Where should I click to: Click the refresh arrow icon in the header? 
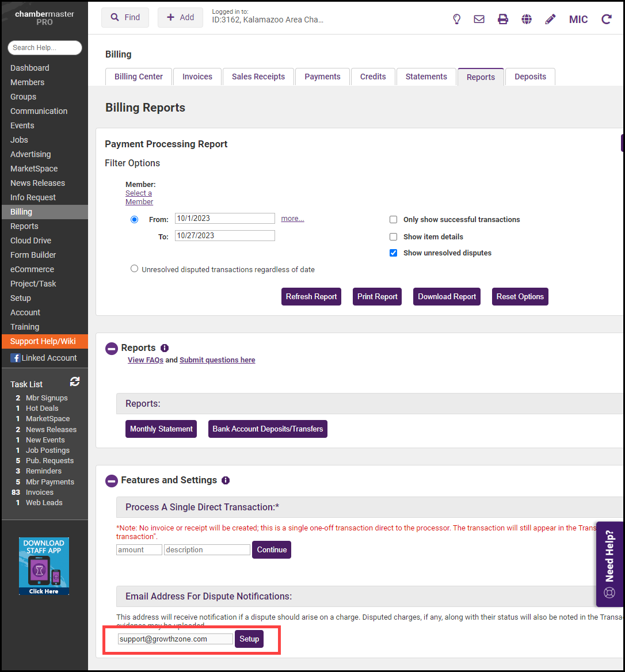pos(606,20)
